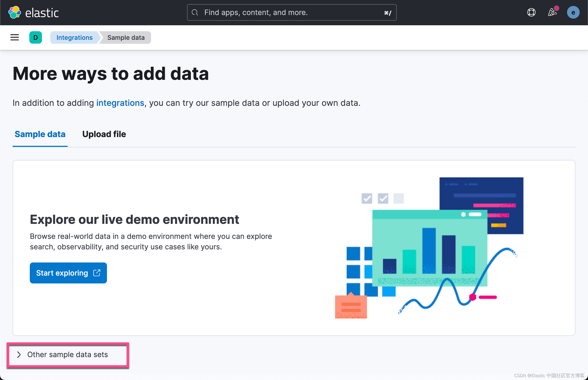Click external link icon on Start exploring
The height and width of the screenshot is (380, 588).
tap(97, 273)
